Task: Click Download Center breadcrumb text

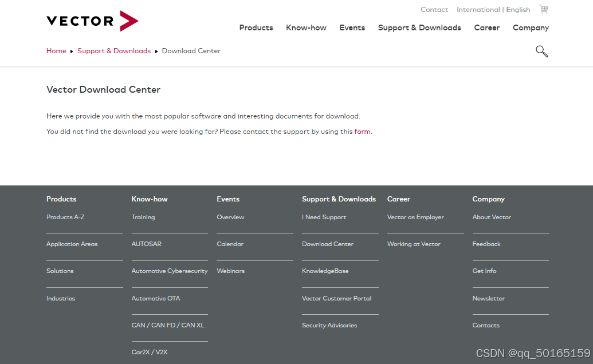Action: [191, 50]
